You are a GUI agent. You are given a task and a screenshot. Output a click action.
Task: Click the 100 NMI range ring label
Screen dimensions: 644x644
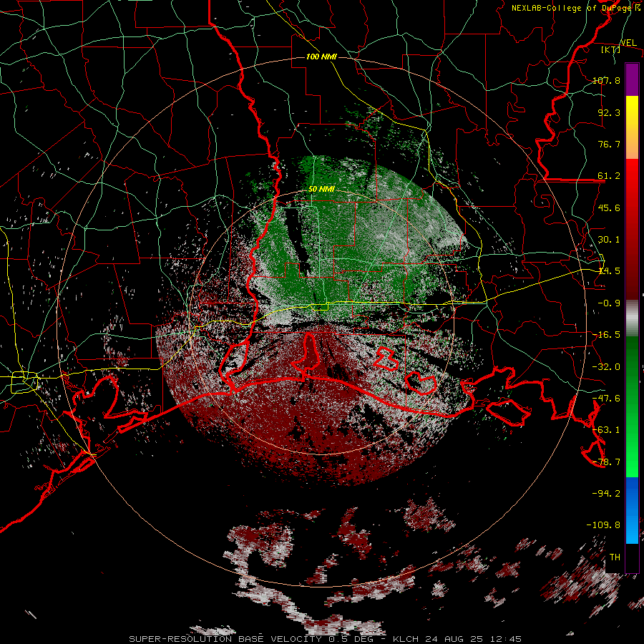tap(321, 57)
